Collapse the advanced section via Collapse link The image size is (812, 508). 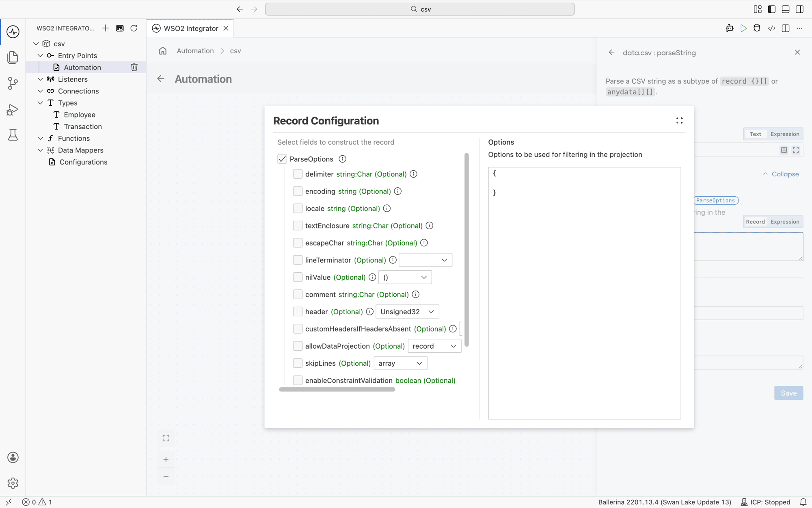(781, 174)
